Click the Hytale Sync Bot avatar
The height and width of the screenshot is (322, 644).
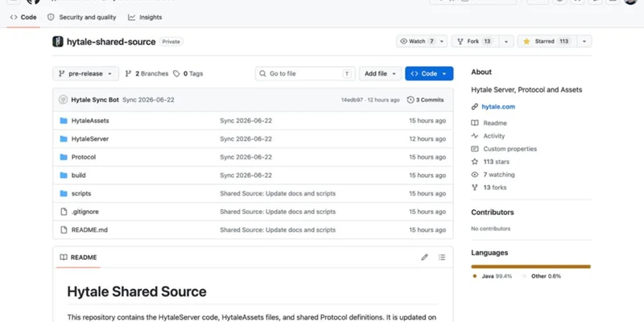pos(63,99)
